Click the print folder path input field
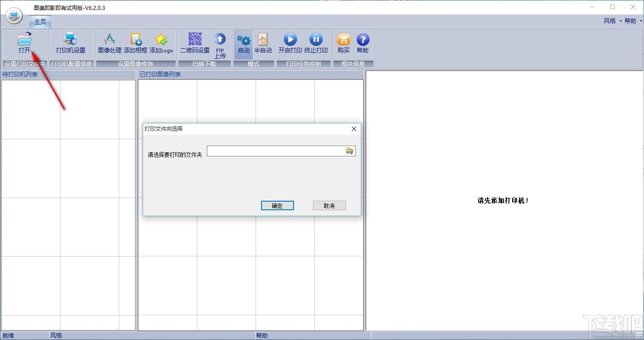The width and height of the screenshot is (644, 340). pyautogui.click(x=275, y=151)
